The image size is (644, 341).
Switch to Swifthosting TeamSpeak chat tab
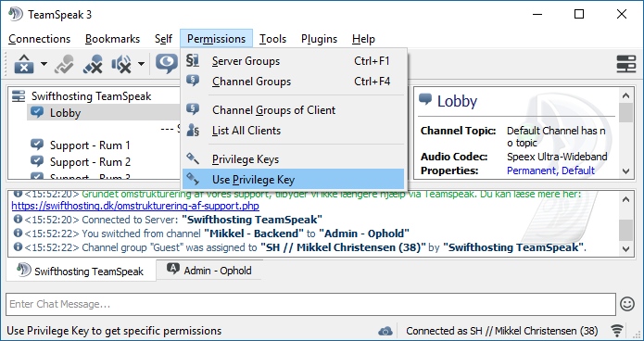click(82, 272)
